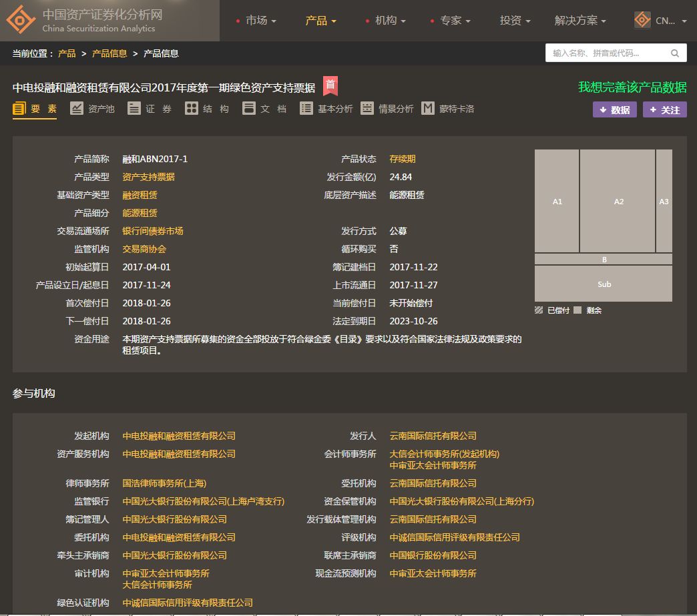Viewport: 697px width, 616px height.
Task: Open 中国光大银行股份有限公司(上海分行) custodian link
Action: [x=462, y=501]
